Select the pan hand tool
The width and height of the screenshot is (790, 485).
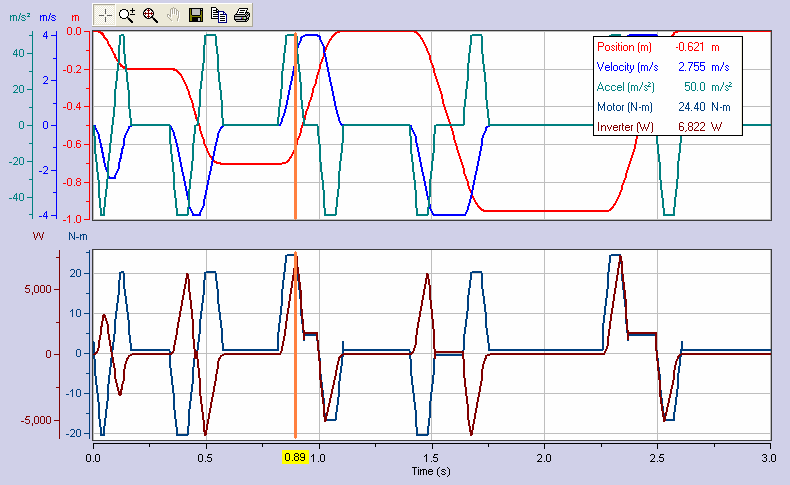point(173,15)
